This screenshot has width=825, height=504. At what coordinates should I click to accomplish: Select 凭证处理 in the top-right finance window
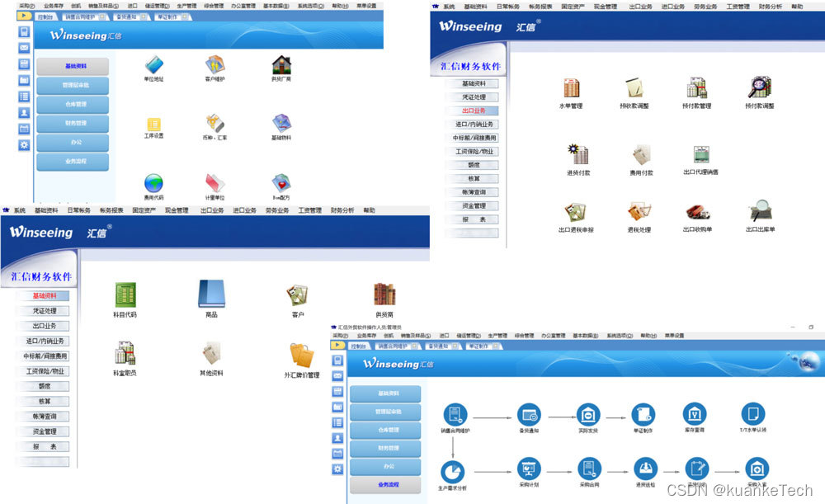[x=473, y=97]
